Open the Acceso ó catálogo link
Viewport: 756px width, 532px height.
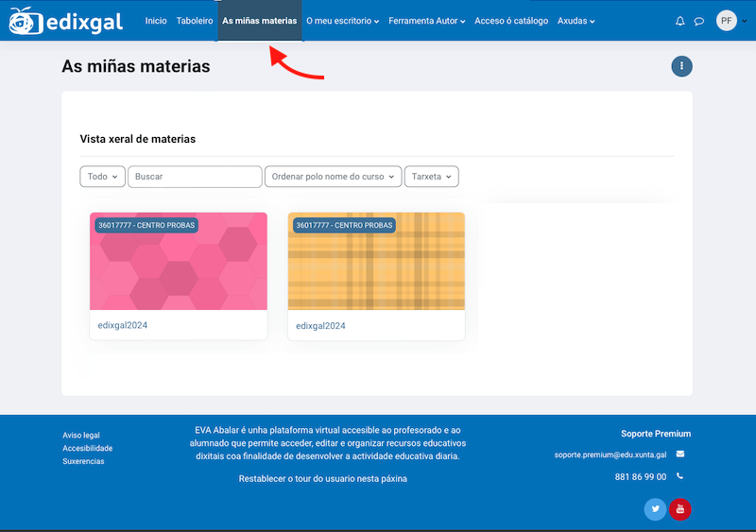tap(511, 21)
